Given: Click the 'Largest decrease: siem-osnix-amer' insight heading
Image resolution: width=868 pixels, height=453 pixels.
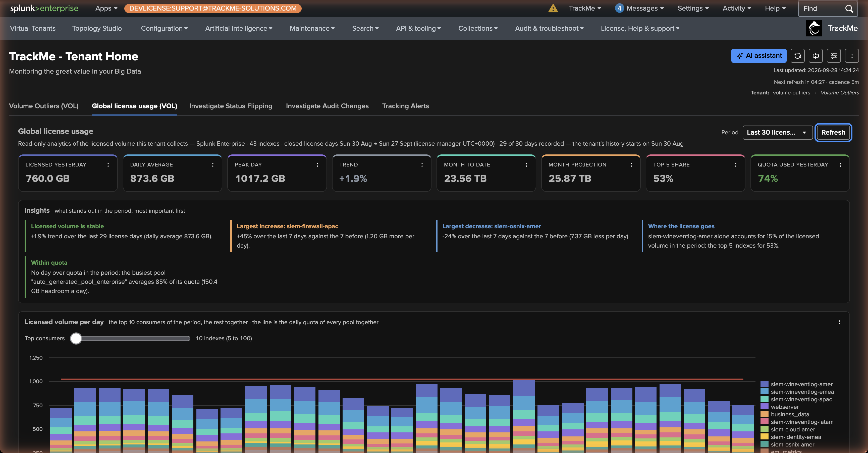Looking at the screenshot, I should click(491, 226).
